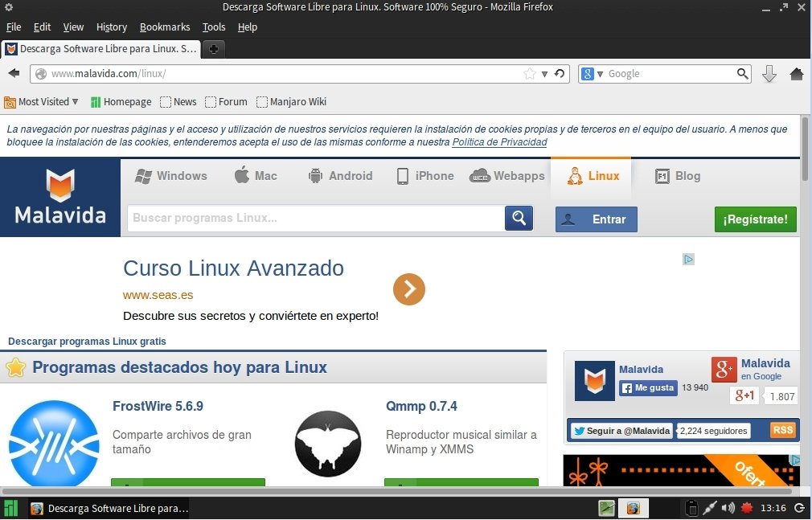The height and width of the screenshot is (520, 812).
Task: Click the red update notifier tray icon
Action: 746,508
